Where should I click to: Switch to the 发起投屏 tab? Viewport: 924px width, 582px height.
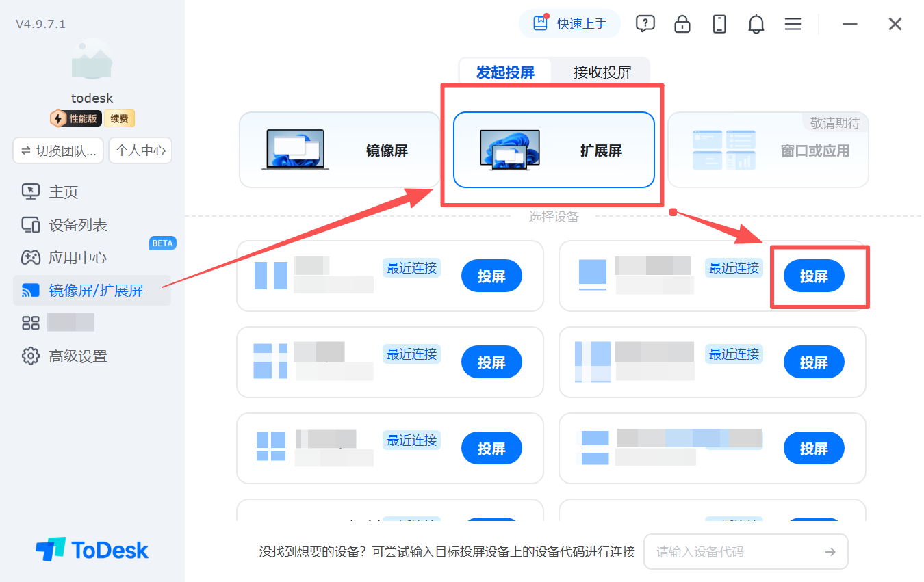coord(505,72)
